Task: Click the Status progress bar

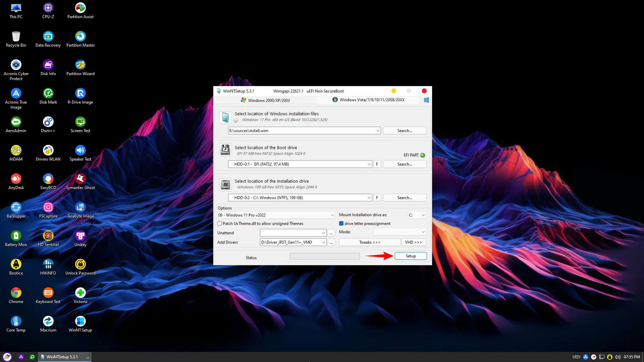Action: 324,256
